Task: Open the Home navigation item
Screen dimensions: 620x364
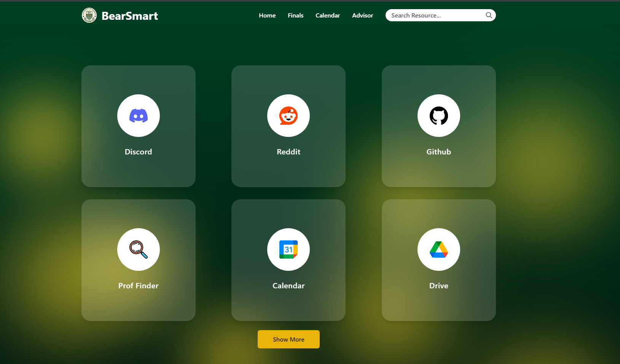Action: coord(267,15)
